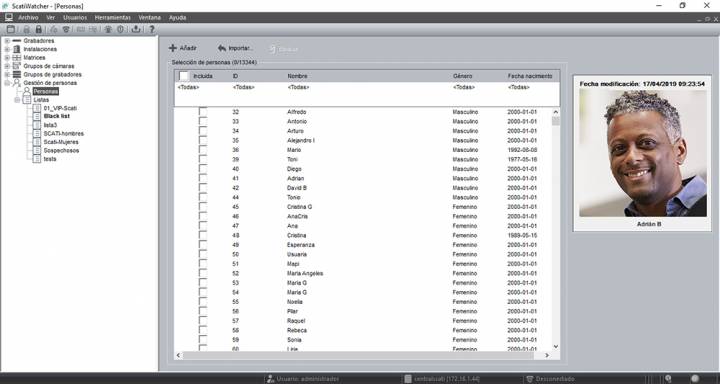Select the Scati-Mujeres list
The height and width of the screenshot is (384, 720).
[61, 142]
